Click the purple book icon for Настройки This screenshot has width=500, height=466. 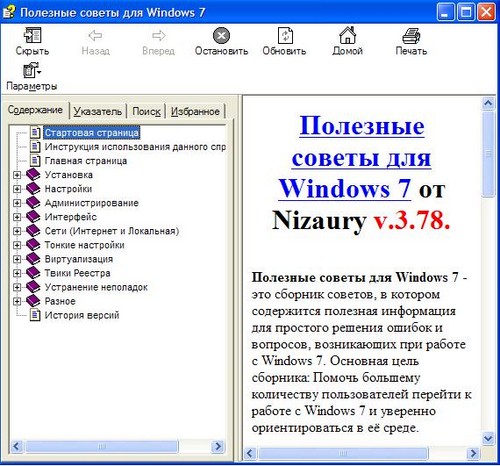33,189
